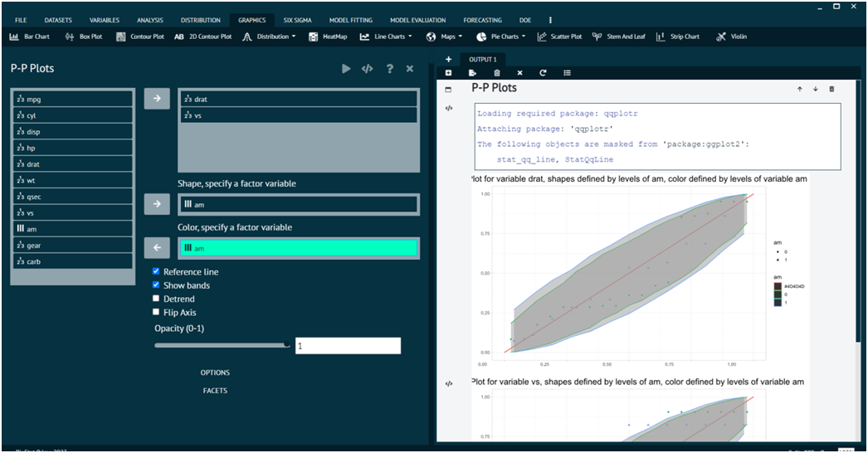Select disp in the source variable list
The width and height of the screenshot is (868, 453).
pos(72,132)
